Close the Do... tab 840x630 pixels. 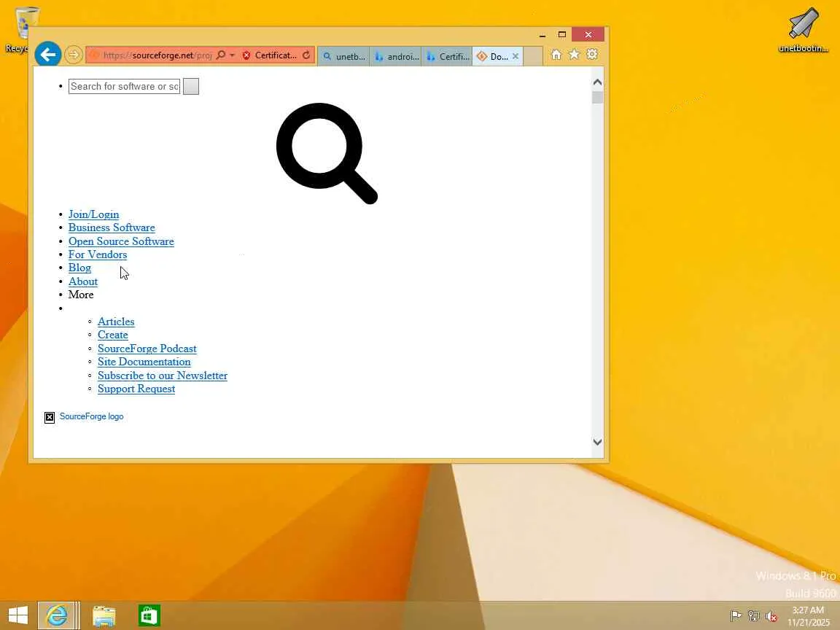click(x=516, y=56)
